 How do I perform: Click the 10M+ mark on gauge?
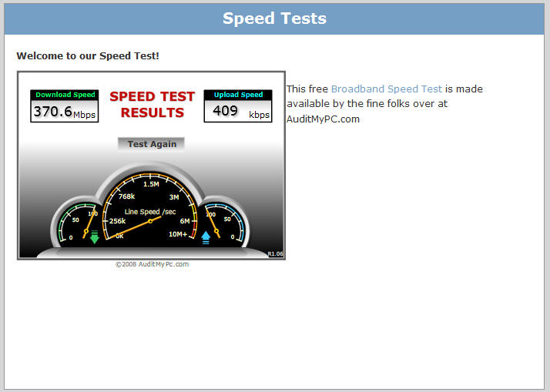(x=178, y=234)
